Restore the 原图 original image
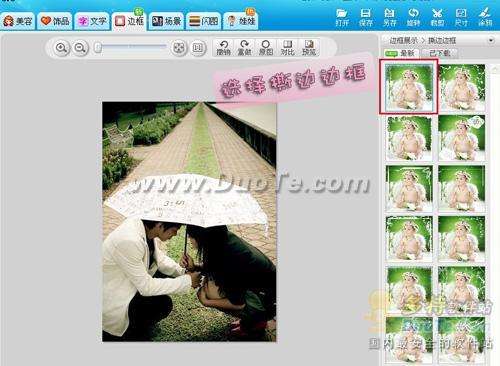The height and width of the screenshot is (366, 500). [x=266, y=48]
